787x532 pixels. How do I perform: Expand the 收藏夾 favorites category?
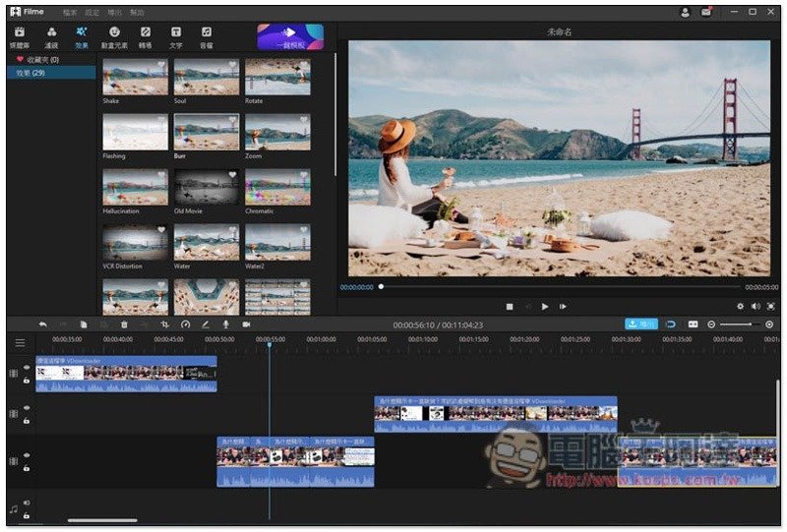click(x=37, y=60)
